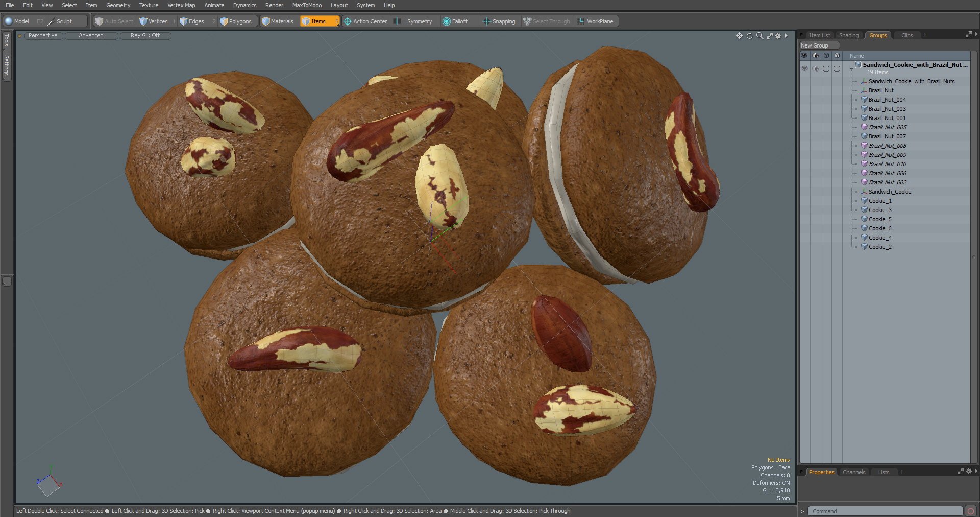Viewport: 980px width, 517px height.
Task: Open the MaxToModo menu
Action: 307,5
